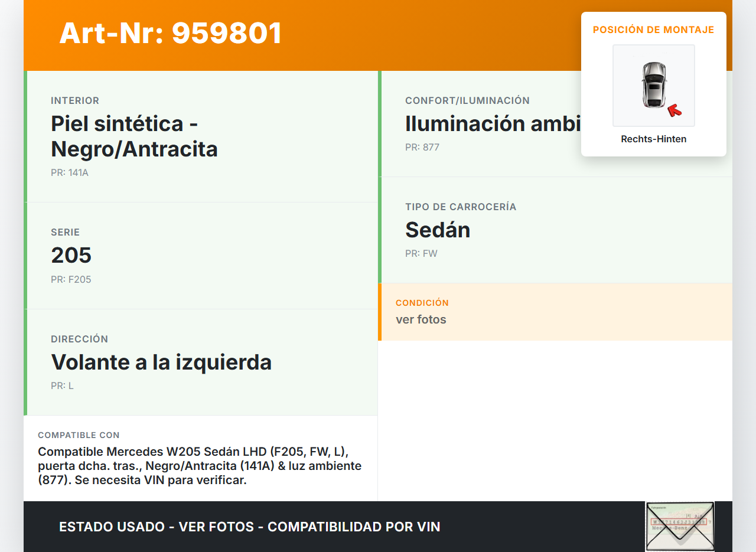
Task: Click the orange 'Condición' label
Action: [422, 303]
